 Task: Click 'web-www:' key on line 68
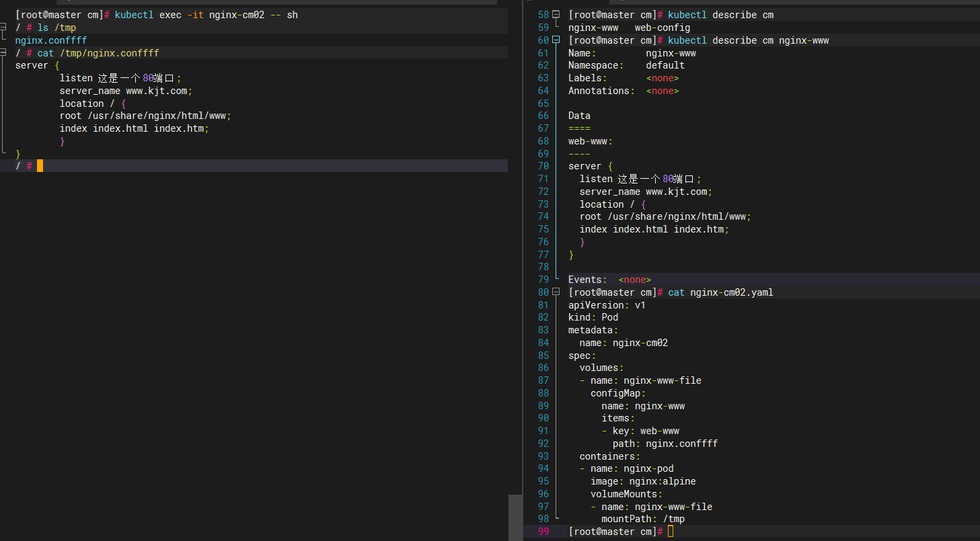click(591, 141)
